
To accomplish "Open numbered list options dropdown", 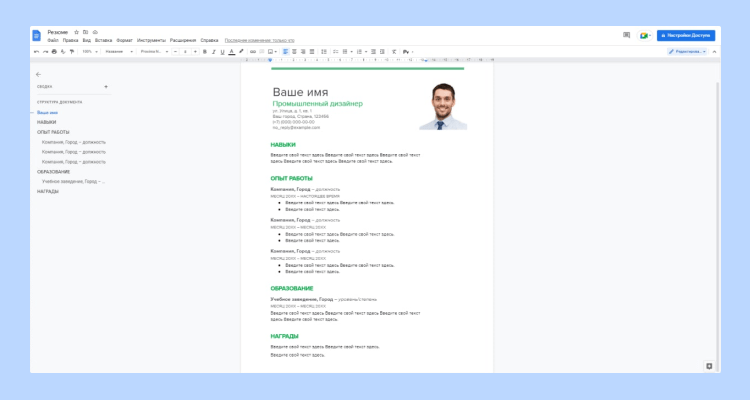I will coord(366,52).
